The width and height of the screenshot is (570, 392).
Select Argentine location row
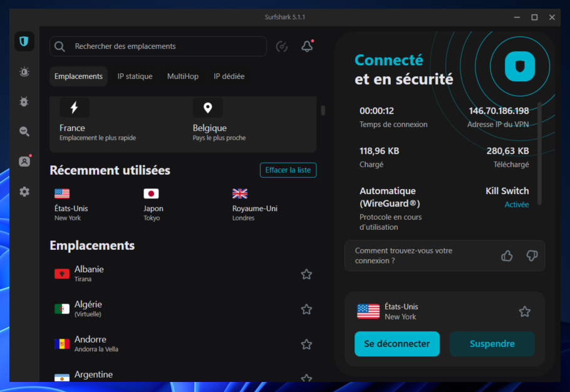click(183, 375)
